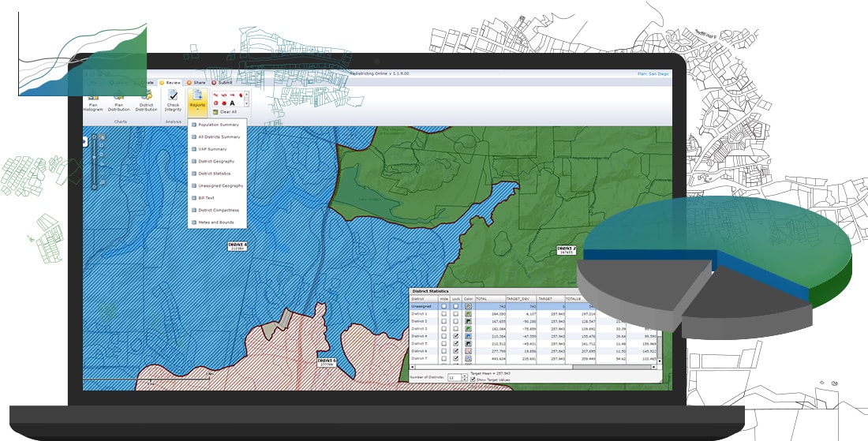
Task: Run the Check Integrity tool
Action: pyautogui.click(x=173, y=100)
